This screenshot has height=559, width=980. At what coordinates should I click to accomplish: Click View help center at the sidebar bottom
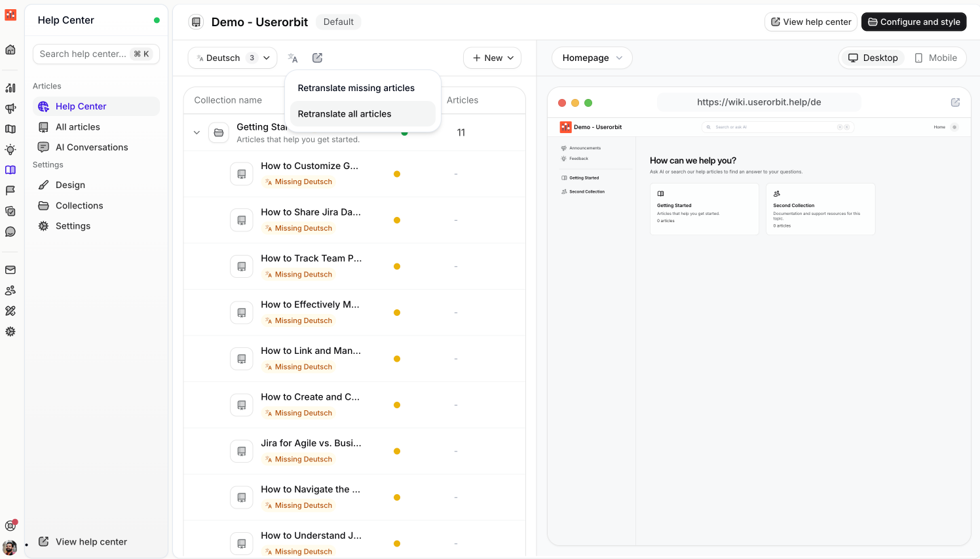(x=83, y=542)
